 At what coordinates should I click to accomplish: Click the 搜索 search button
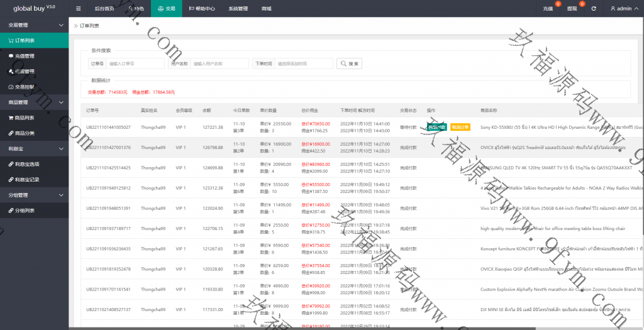(350, 63)
